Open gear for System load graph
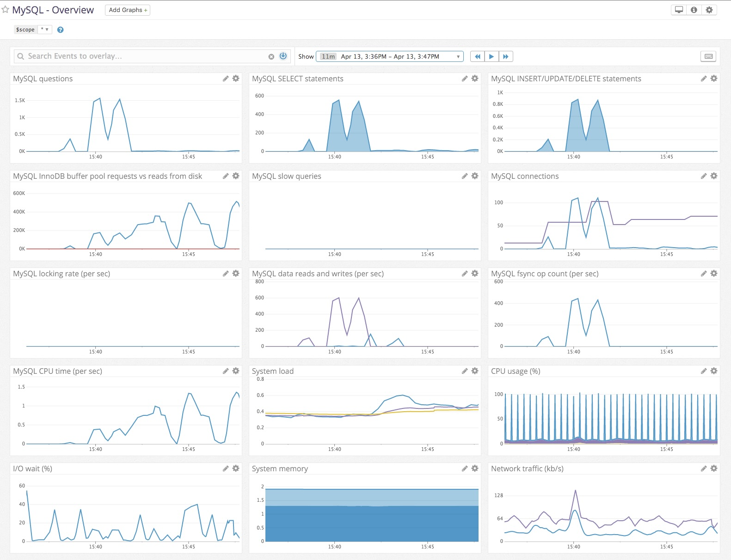731x560 pixels. [475, 371]
